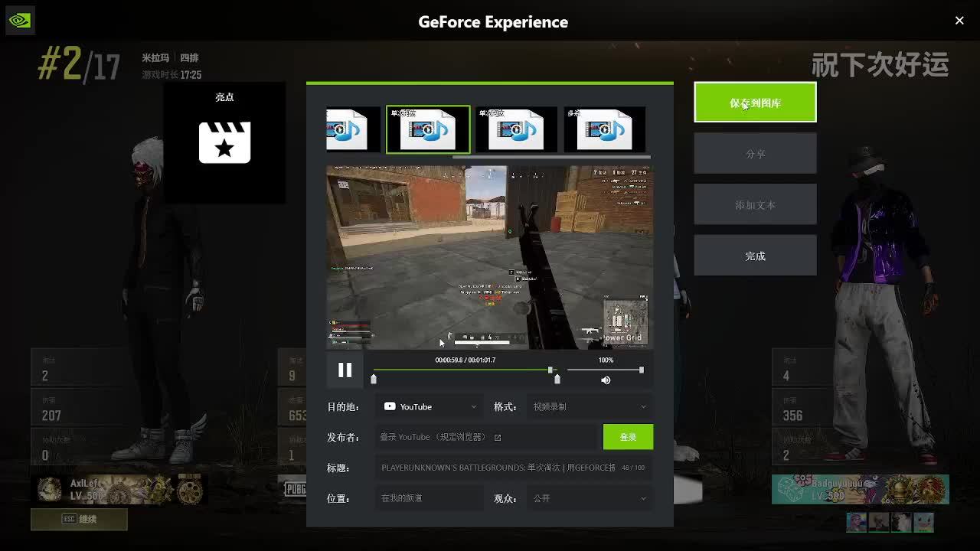Viewport: 980px width, 551px height.
Task: Click ESC 继续 in the game window
Action: point(79,519)
